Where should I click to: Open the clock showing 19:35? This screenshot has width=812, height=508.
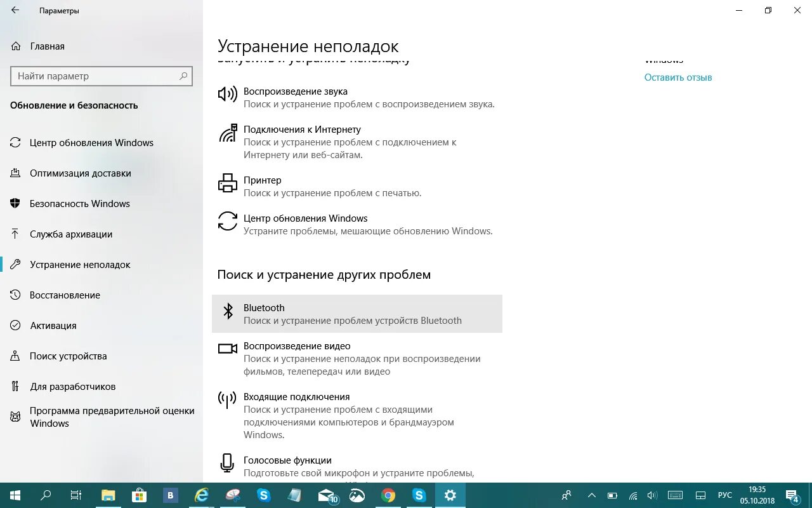[757, 495]
